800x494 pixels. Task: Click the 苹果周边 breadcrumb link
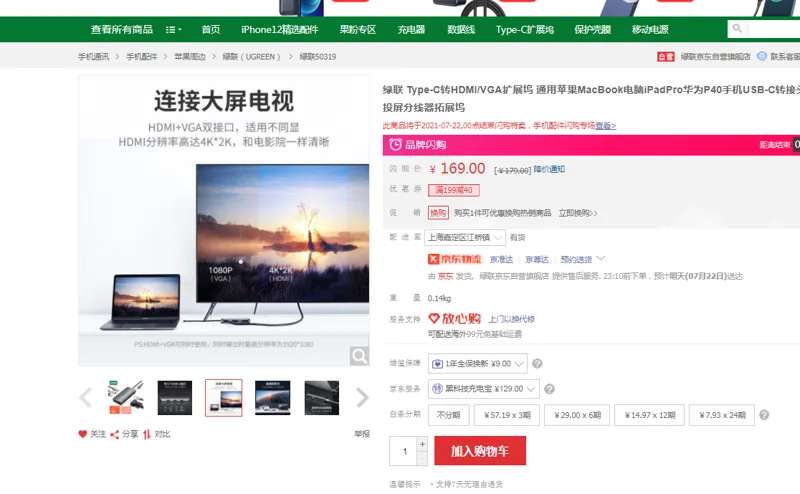(190, 57)
